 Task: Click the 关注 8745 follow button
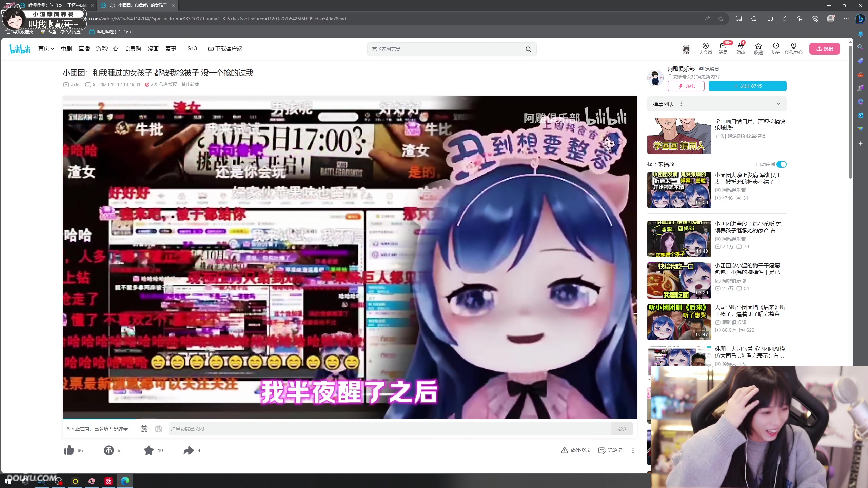(747, 86)
